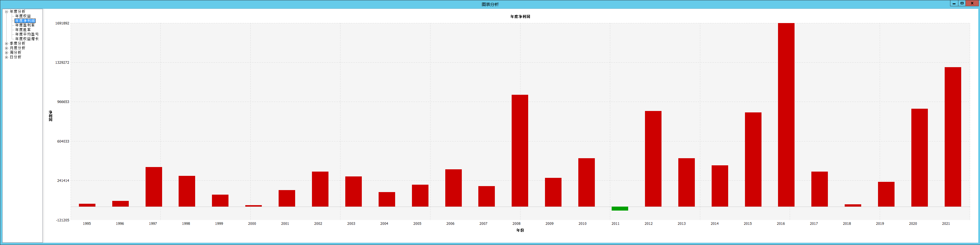This screenshot has width=980, height=245.
Task: Click the green loss bar for 2011
Action: pyautogui.click(x=620, y=209)
